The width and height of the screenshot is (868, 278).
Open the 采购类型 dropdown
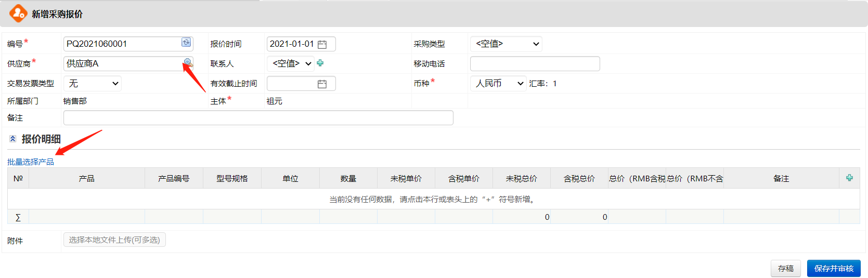pos(506,44)
